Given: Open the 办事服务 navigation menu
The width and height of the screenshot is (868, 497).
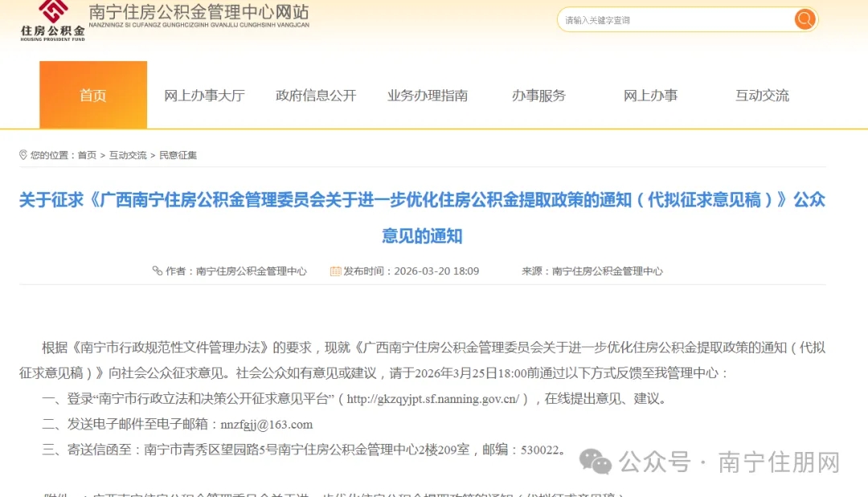Looking at the screenshot, I should click(x=539, y=95).
